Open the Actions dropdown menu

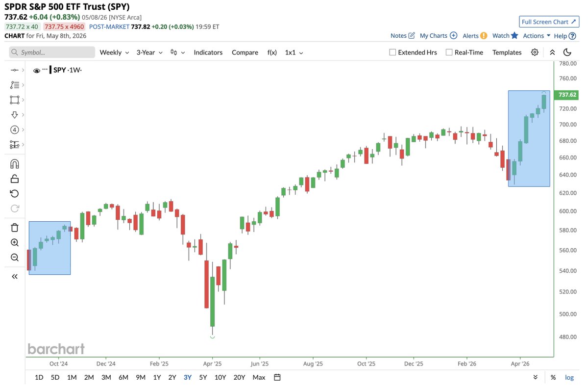[537, 36]
